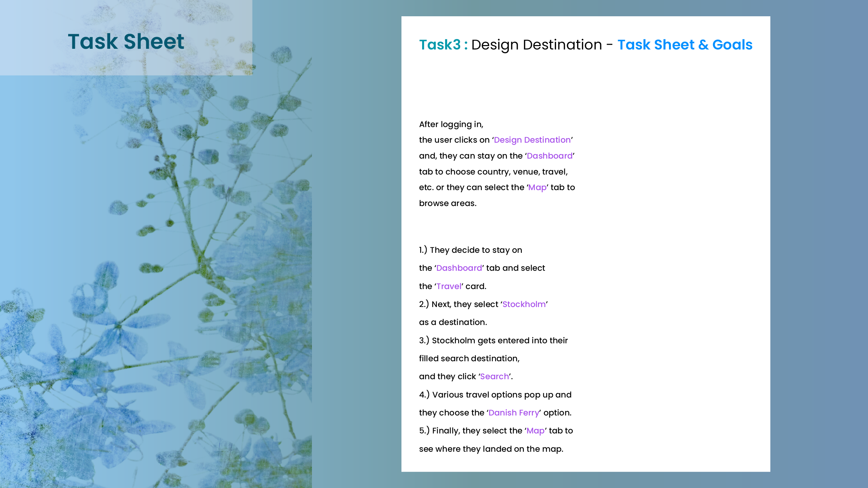The image size is (868, 488).
Task: Select the purple 'Design Destination' link
Action: (532, 140)
